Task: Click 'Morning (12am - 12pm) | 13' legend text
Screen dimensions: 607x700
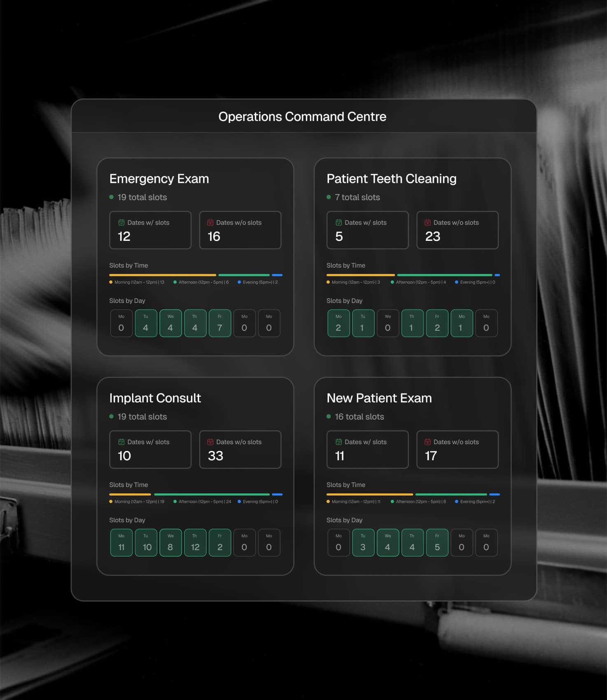Action: pyautogui.click(x=139, y=282)
